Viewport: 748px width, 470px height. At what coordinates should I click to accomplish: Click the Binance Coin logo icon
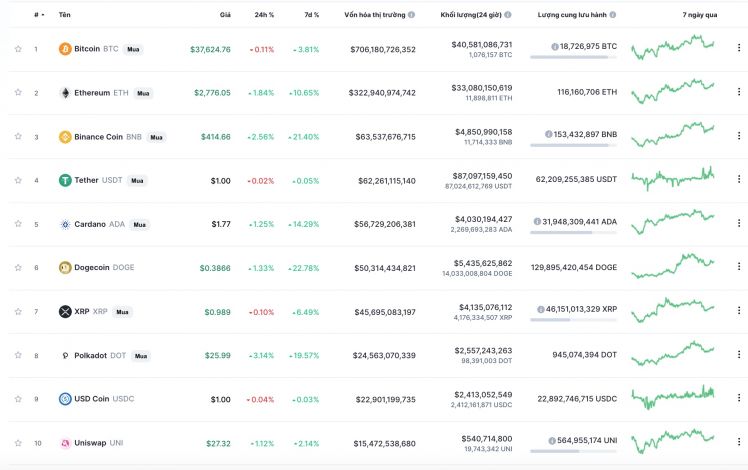coord(65,137)
